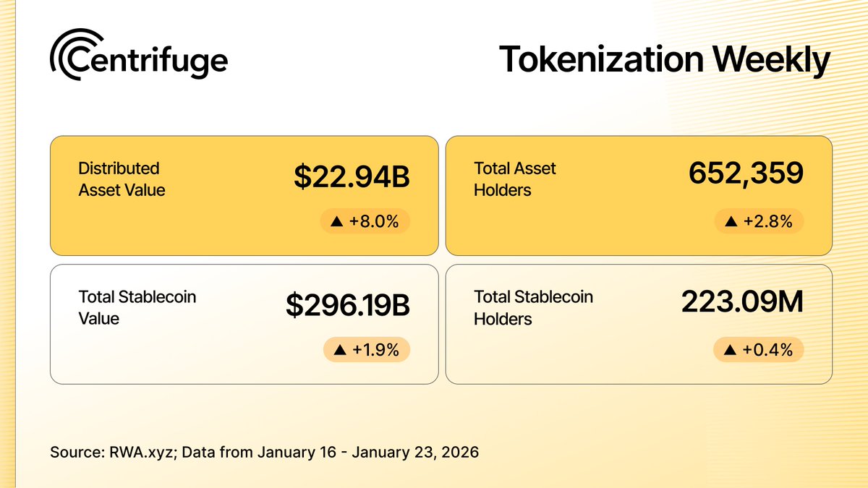Click the +8.0% change percentage text
Screen dimensions: 868x488
coord(373,222)
